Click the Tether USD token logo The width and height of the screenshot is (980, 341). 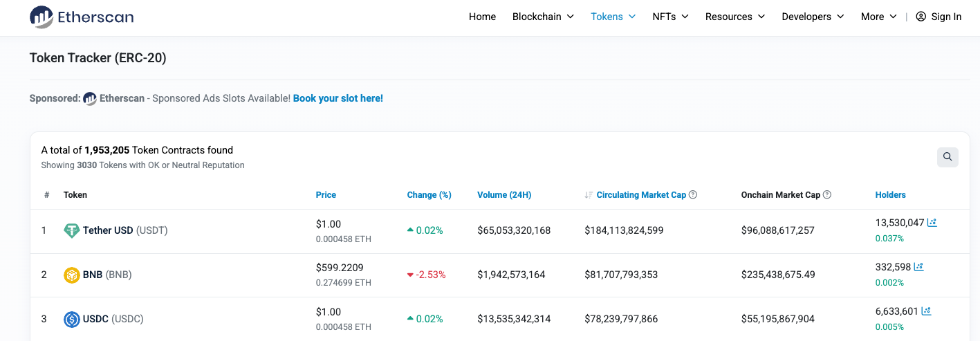72,231
